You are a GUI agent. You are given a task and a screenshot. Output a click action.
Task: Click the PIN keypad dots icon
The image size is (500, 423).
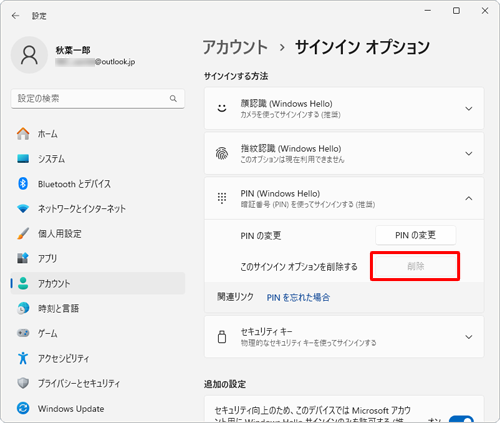[222, 198]
